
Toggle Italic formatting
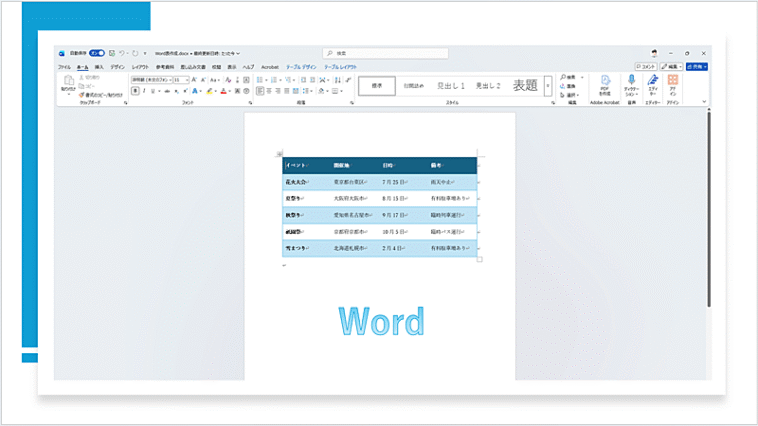[x=144, y=91]
